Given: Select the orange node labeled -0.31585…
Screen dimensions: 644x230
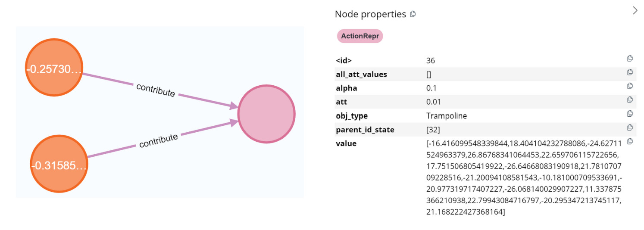Looking at the screenshot, I should (x=59, y=165).
